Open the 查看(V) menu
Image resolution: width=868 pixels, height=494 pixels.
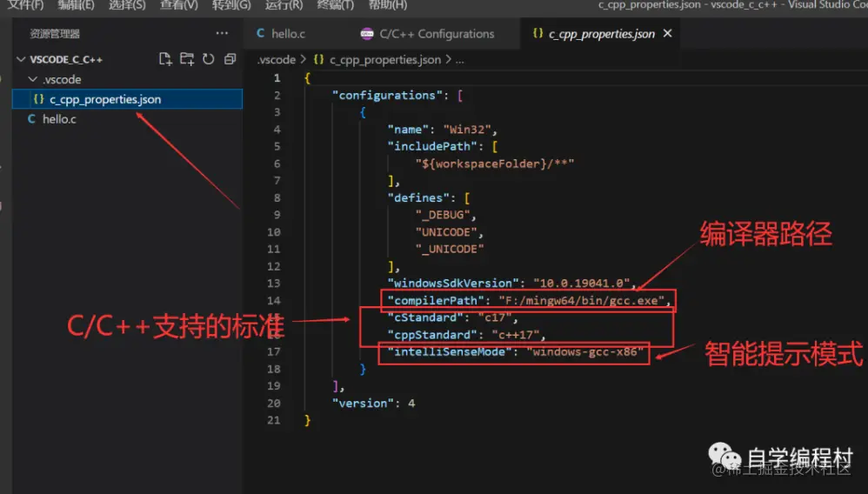pyautogui.click(x=178, y=5)
